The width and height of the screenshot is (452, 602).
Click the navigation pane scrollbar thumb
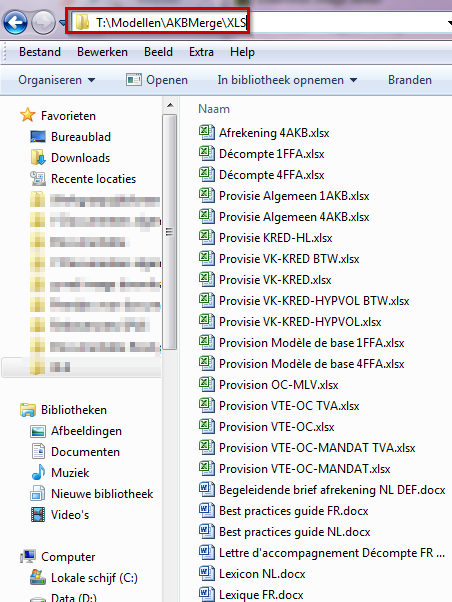click(169, 232)
